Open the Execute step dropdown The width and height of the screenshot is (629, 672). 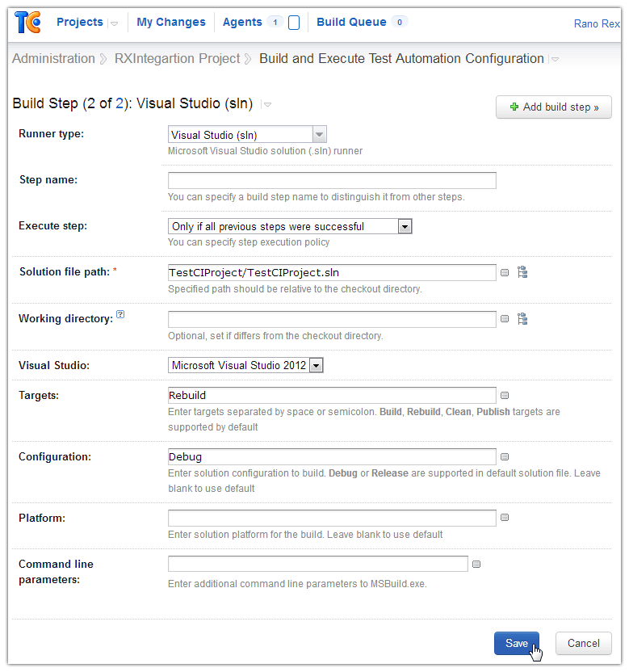pos(290,226)
